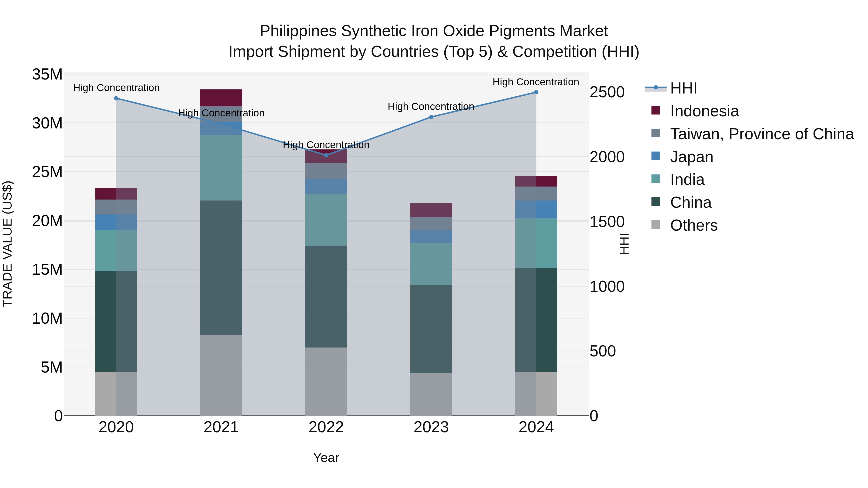Click the India teal legend swatch
Image resolution: width=868 pixels, height=488 pixels.
coord(656,179)
